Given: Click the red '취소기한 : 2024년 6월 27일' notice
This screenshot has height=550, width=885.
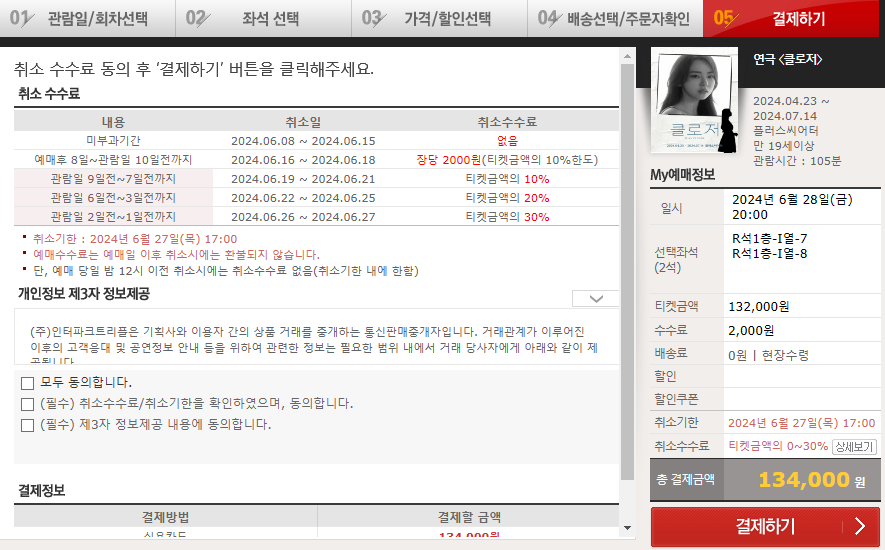Looking at the screenshot, I should (x=135, y=239).
